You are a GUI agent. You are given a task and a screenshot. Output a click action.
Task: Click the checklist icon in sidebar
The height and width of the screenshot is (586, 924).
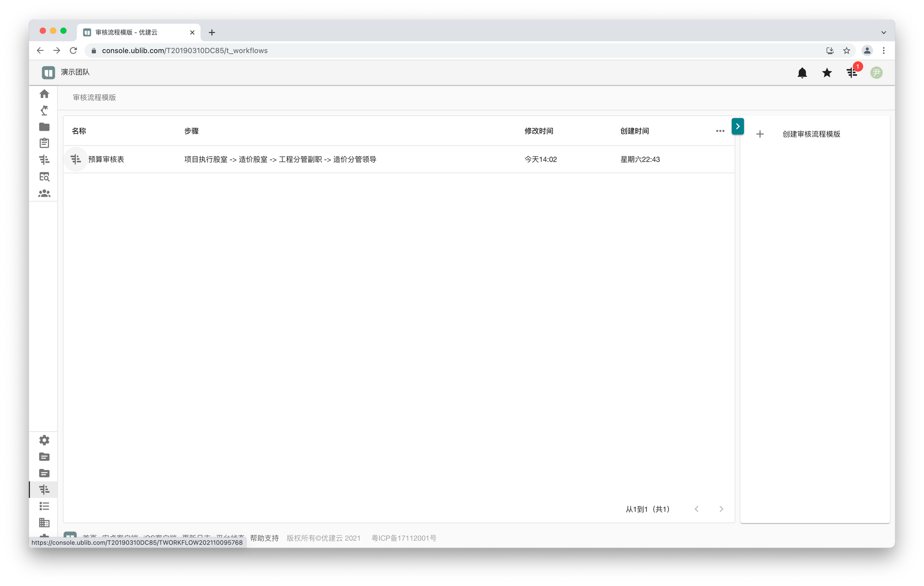[x=44, y=506]
